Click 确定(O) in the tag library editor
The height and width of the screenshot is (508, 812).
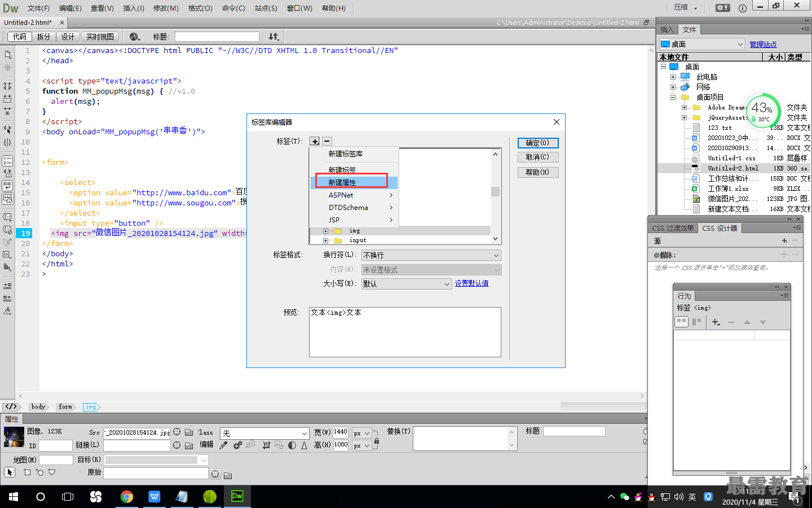538,143
